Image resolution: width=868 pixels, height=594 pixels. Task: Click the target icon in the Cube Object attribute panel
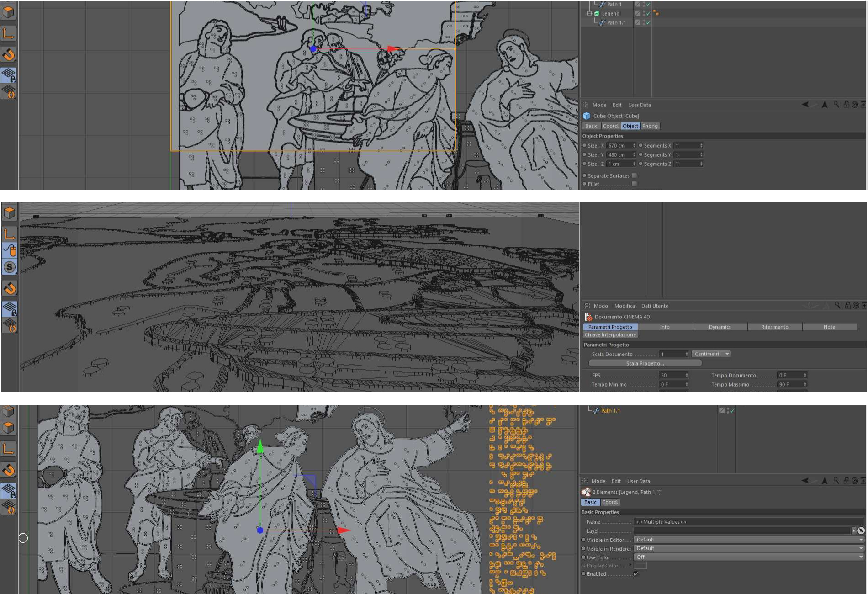point(854,105)
